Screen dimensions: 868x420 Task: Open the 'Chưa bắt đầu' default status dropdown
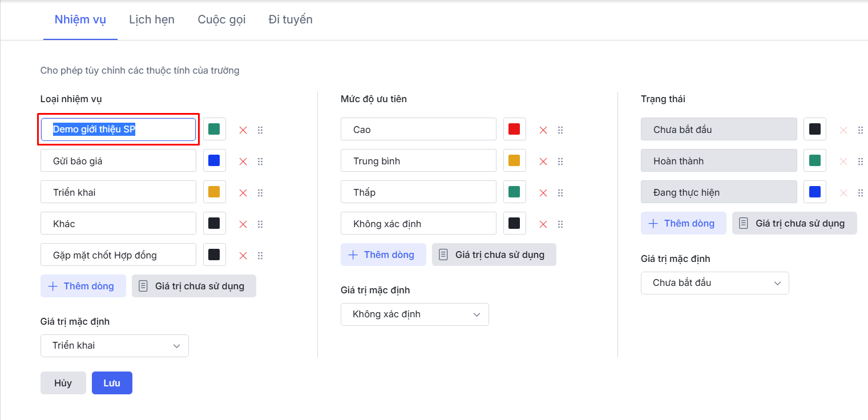coord(715,283)
